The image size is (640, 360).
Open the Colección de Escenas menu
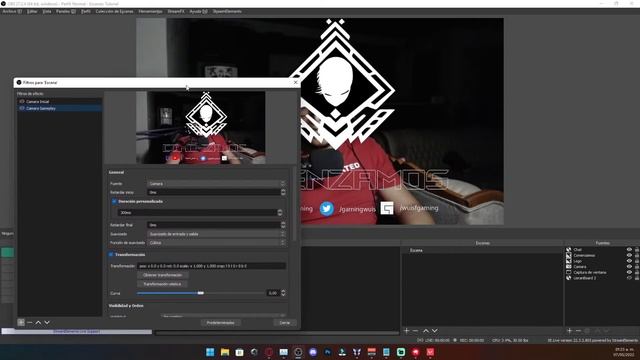pos(114,11)
